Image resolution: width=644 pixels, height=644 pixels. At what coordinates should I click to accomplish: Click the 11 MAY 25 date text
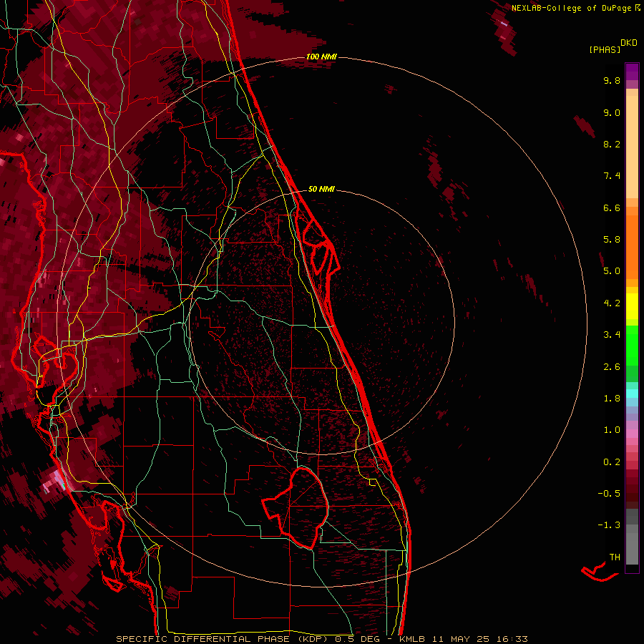coord(459,639)
